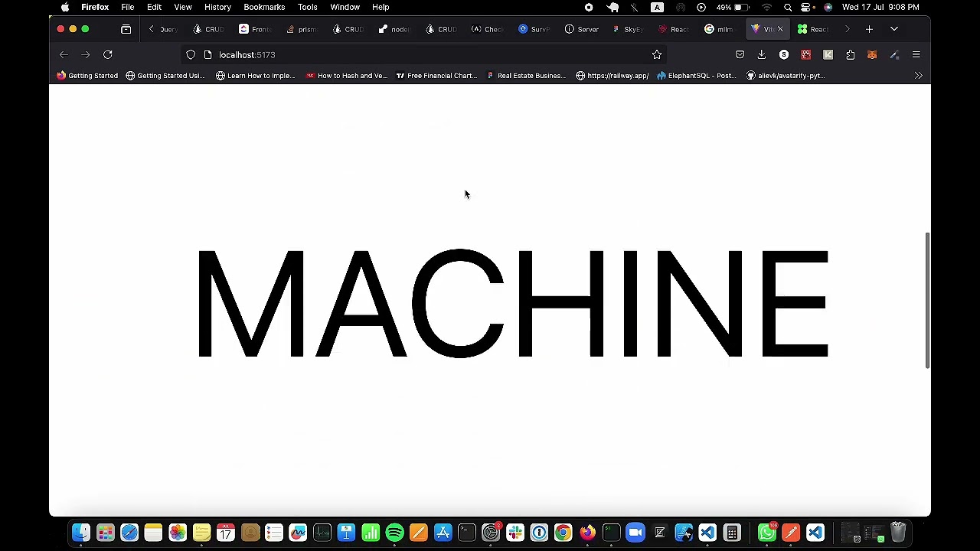
Task: Open the Apple menu
Action: [65, 7]
